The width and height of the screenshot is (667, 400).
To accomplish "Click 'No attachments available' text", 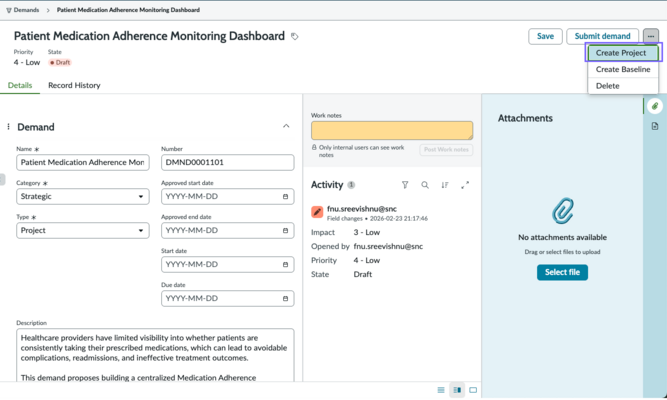I will [562, 237].
